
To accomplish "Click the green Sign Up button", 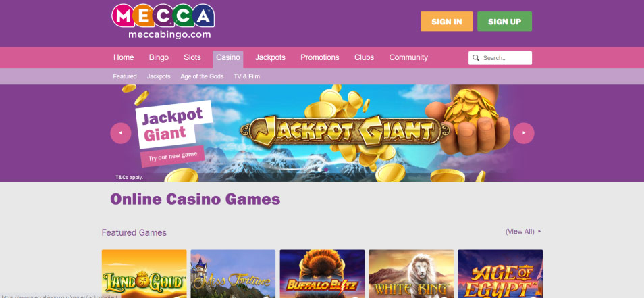I will [x=504, y=22].
